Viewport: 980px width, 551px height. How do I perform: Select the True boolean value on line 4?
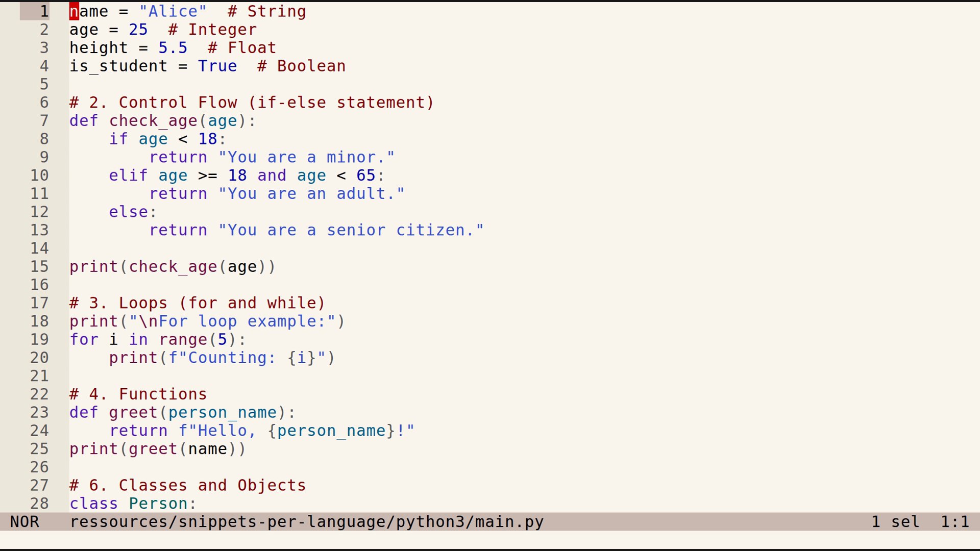point(217,66)
